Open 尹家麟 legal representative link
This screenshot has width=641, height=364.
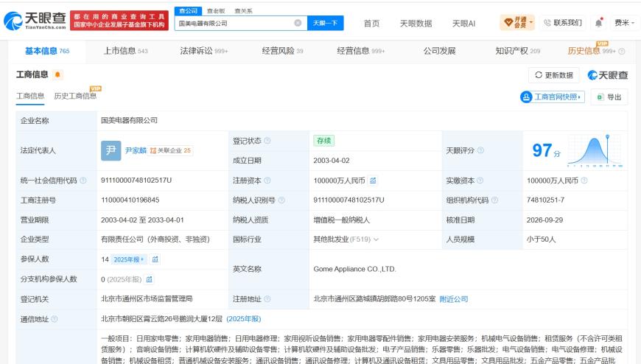click(136, 150)
